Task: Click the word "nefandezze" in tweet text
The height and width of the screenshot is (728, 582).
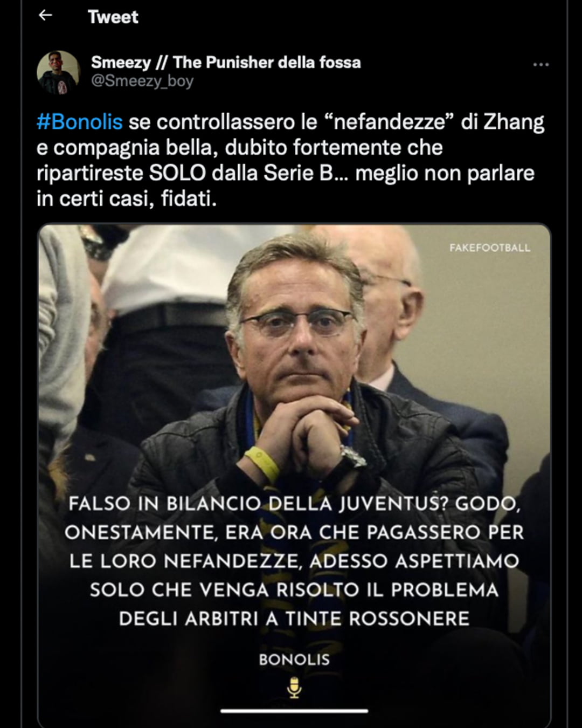Action: 392,122
